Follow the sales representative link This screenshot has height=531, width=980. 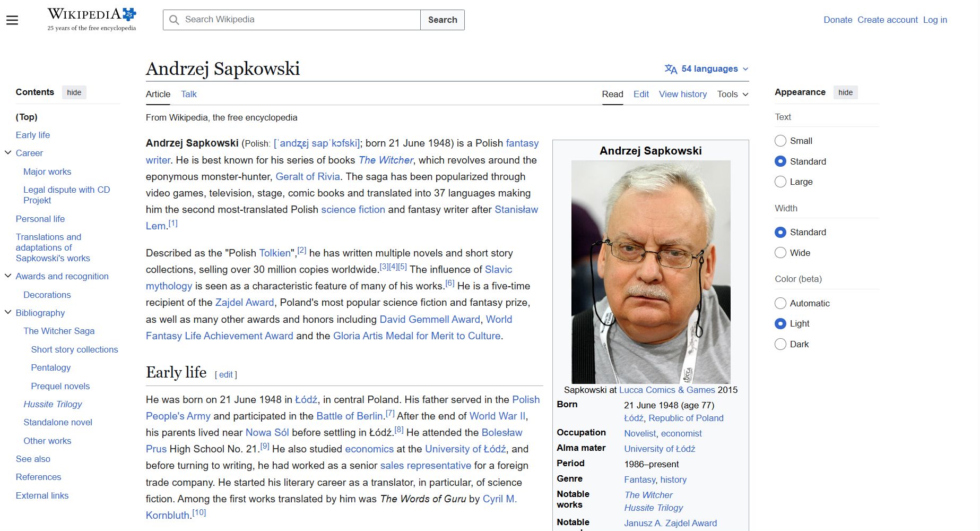coord(426,465)
